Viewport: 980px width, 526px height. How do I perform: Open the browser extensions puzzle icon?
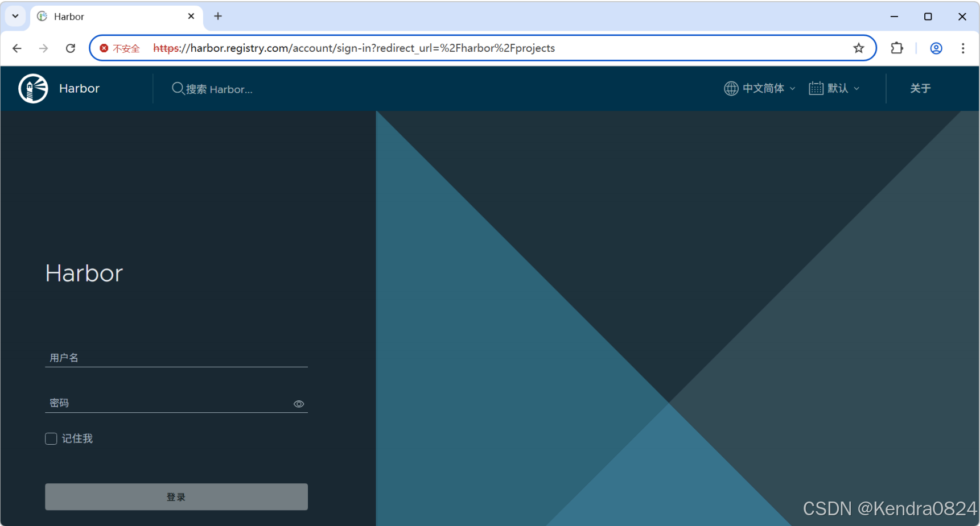[897, 48]
